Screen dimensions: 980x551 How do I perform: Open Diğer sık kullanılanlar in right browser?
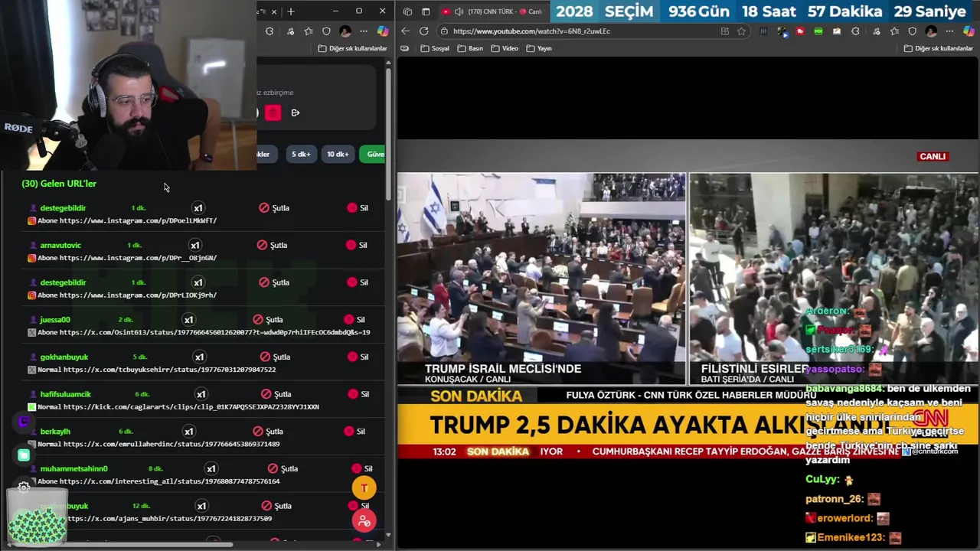[939, 48]
